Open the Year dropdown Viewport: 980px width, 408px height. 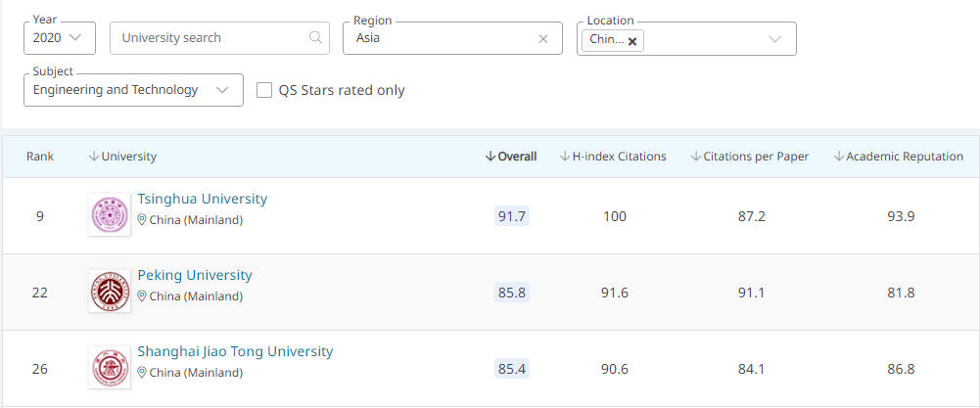pos(60,38)
